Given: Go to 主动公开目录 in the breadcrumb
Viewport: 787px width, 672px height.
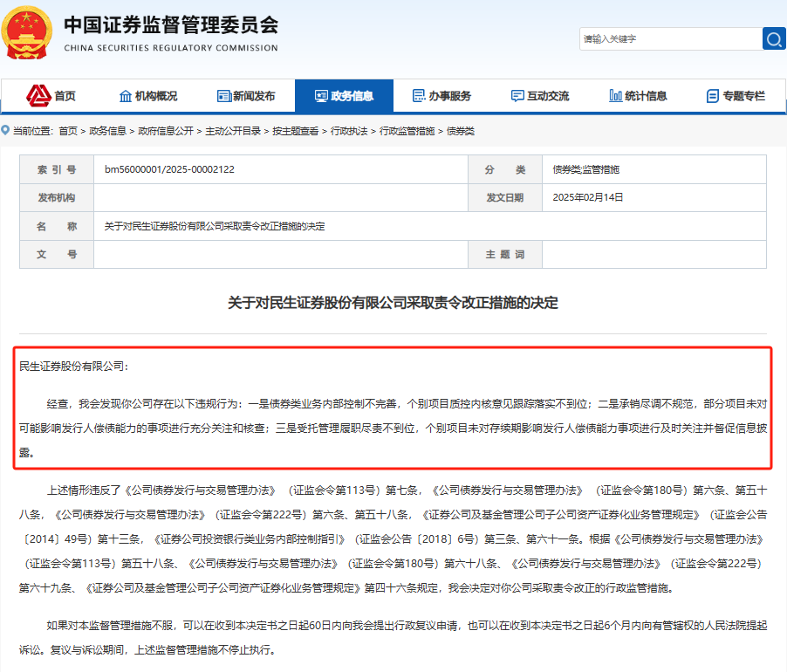Looking at the screenshot, I should point(233,131).
